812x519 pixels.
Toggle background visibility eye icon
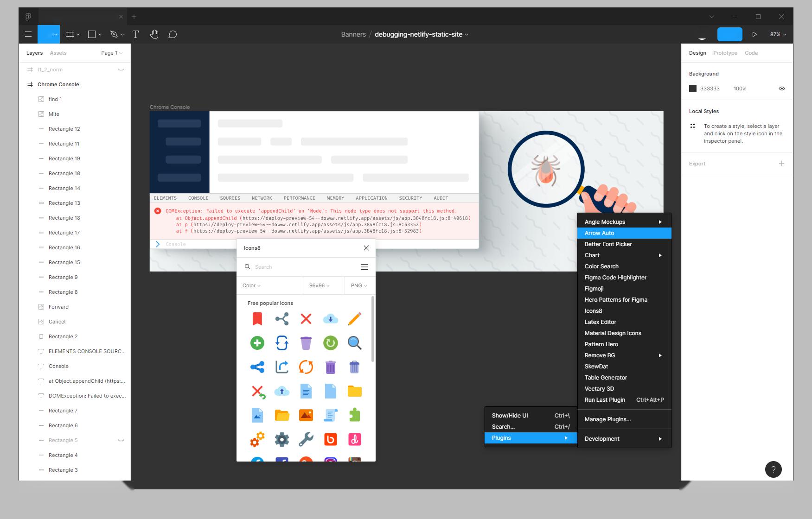pos(782,89)
